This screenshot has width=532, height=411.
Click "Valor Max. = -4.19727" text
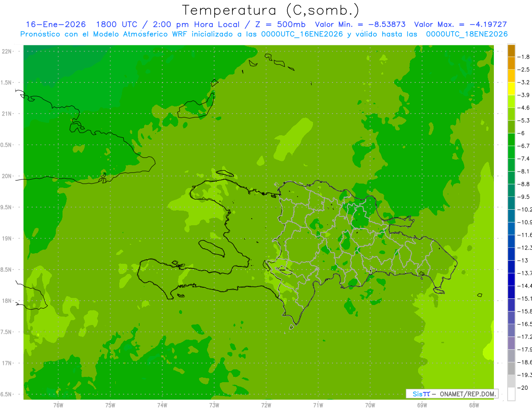(x=461, y=24)
